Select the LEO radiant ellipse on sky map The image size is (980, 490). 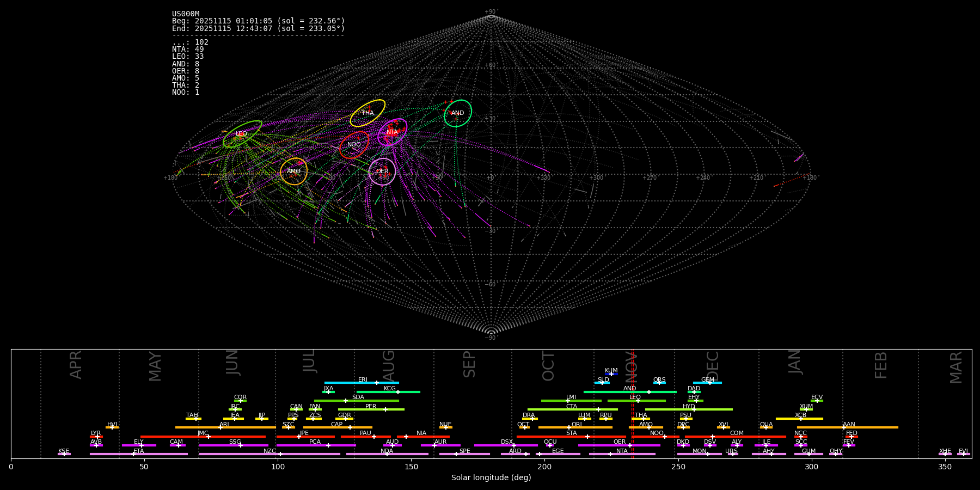242,134
